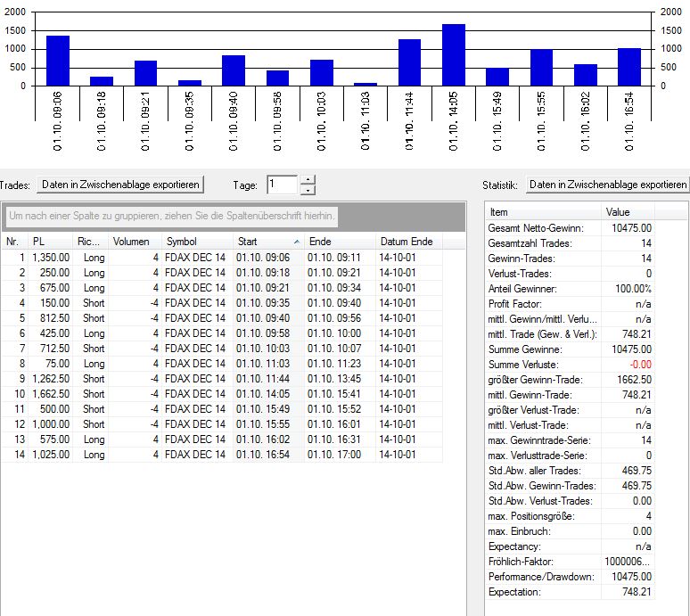Click the Expectancy statistic row
Image resolution: width=690 pixels, height=616 pixels.
coord(570,546)
